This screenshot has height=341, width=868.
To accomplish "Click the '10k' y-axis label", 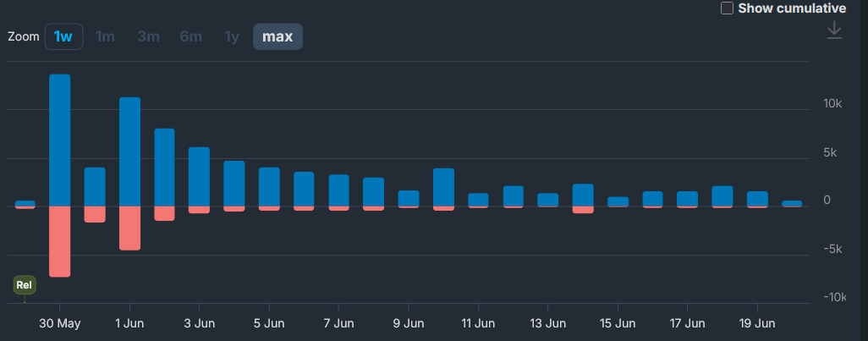I will coord(832,103).
